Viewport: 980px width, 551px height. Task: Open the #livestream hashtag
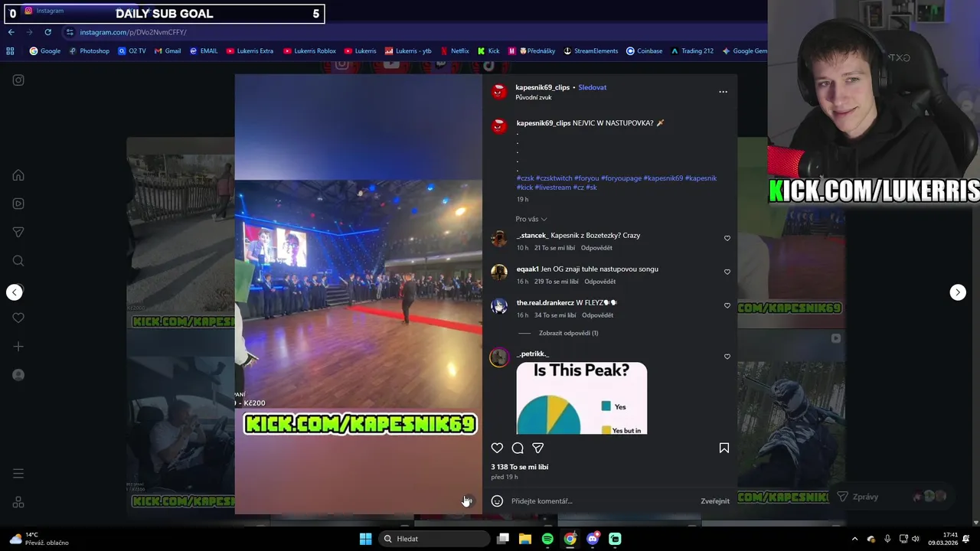553,187
